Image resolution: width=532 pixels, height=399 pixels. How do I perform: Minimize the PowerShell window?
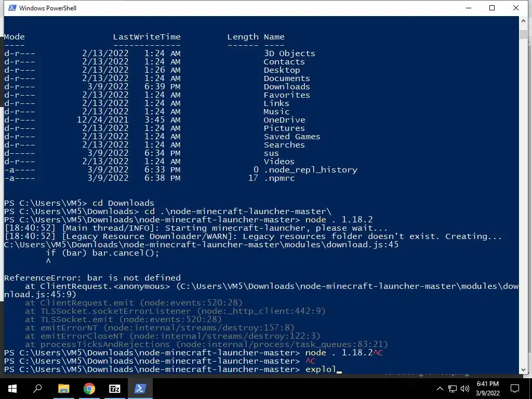click(469, 8)
